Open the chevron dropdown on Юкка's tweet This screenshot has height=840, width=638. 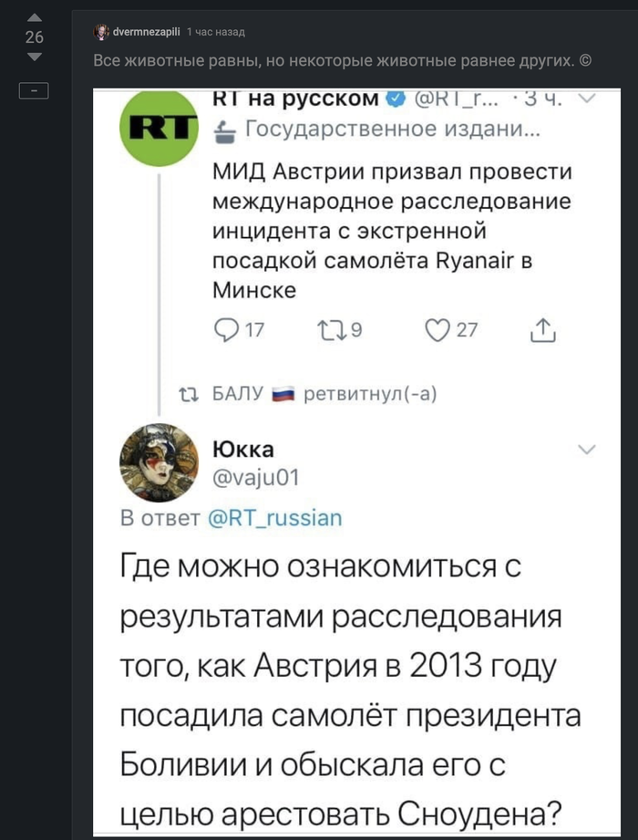[588, 449]
